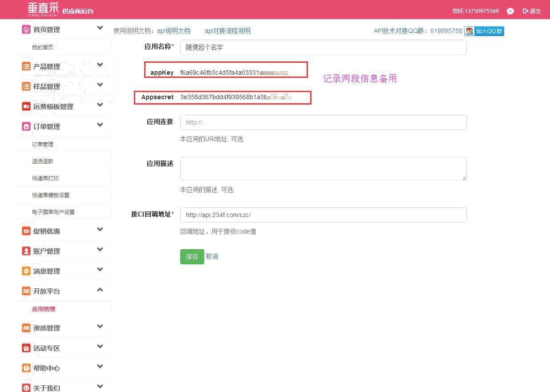Open the api说明文档 link
This screenshot has height=392, width=550.
tap(174, 31)
